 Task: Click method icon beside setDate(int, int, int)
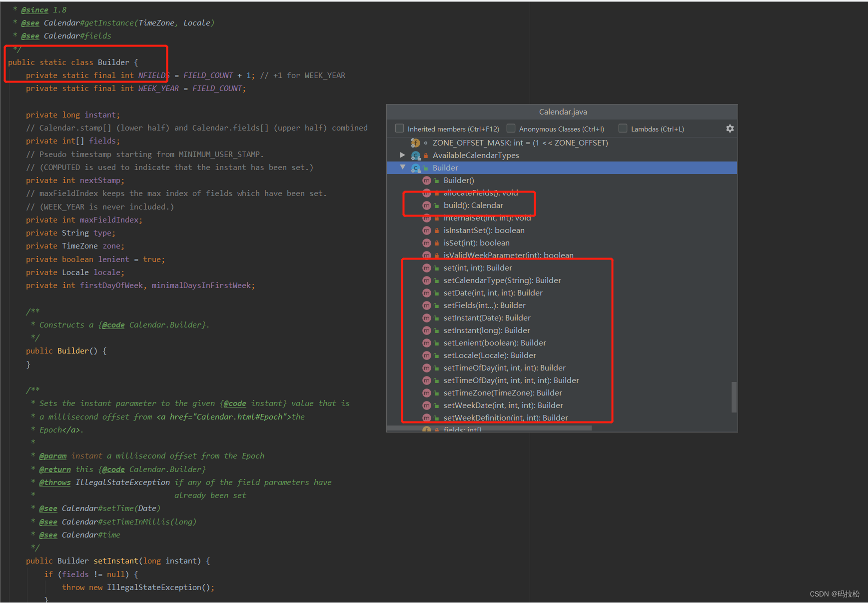click(426, 293)
